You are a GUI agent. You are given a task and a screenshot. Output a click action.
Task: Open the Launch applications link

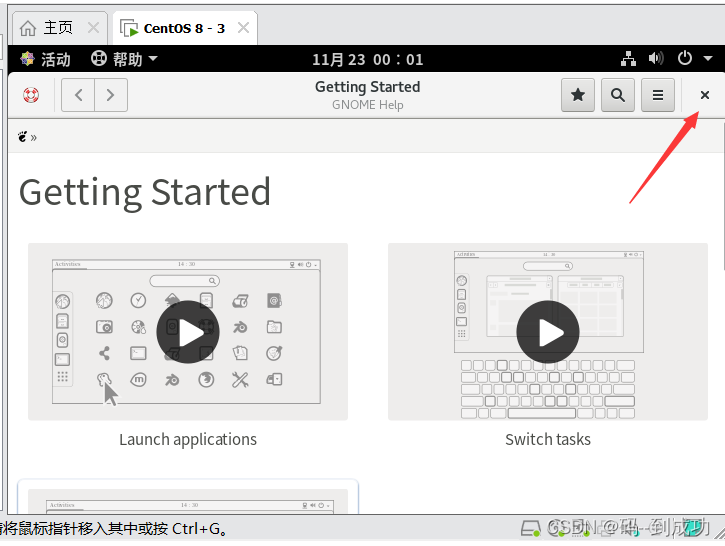pyautogui.click(x=188, y=439)
